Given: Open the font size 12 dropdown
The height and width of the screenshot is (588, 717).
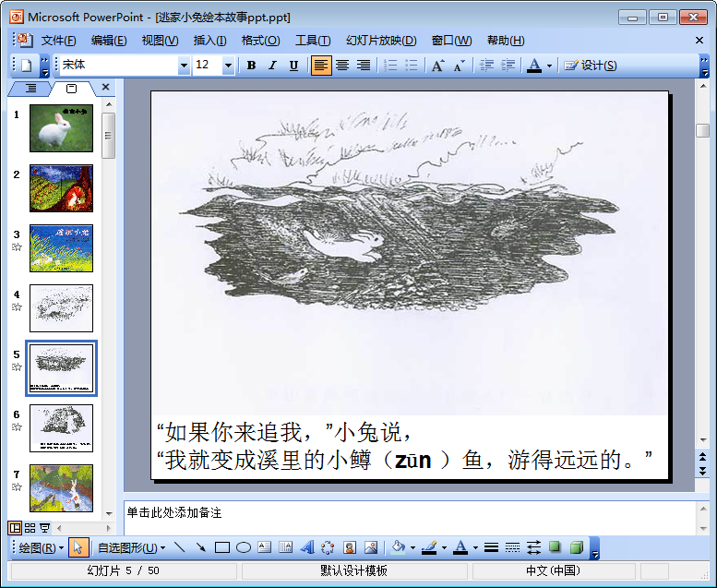Looking at the screenshot, I should tap(228, 66).
